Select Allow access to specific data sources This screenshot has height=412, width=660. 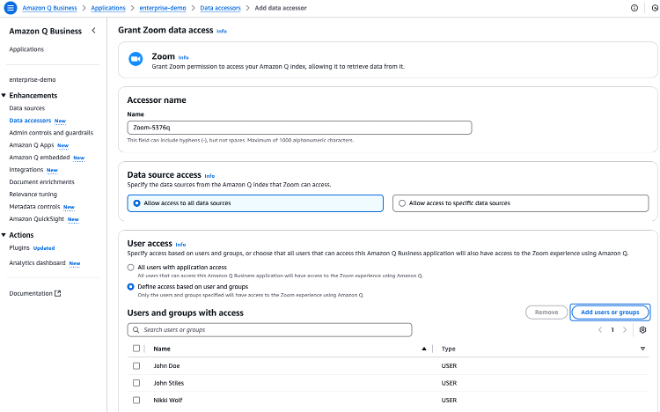click(520, 203)
